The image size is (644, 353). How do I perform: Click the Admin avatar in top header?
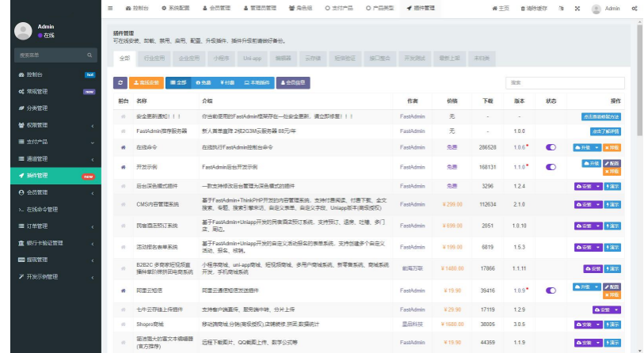click(x=596, y=8)
